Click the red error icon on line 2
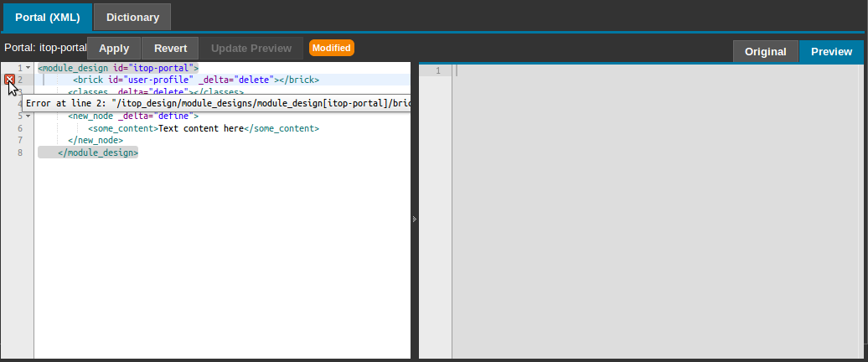Image resolution: width=868 pixels, height=362 pixels. tap(9, 80)
